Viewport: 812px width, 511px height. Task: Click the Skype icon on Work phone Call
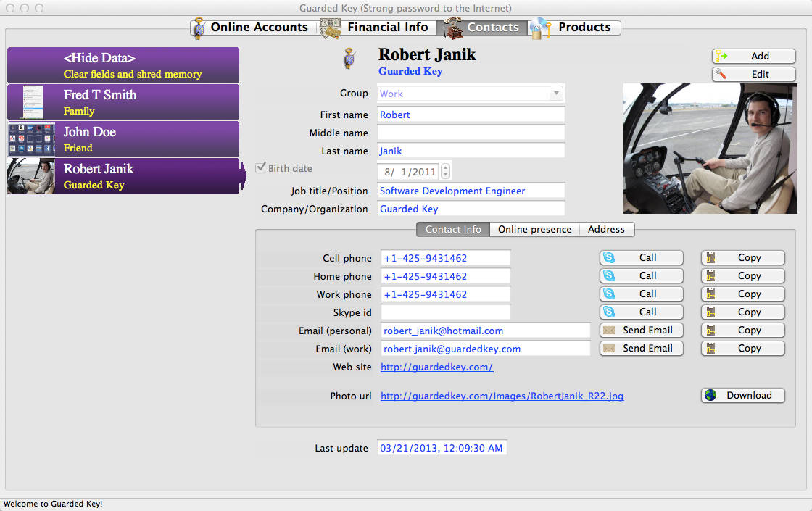click(609, 294)
